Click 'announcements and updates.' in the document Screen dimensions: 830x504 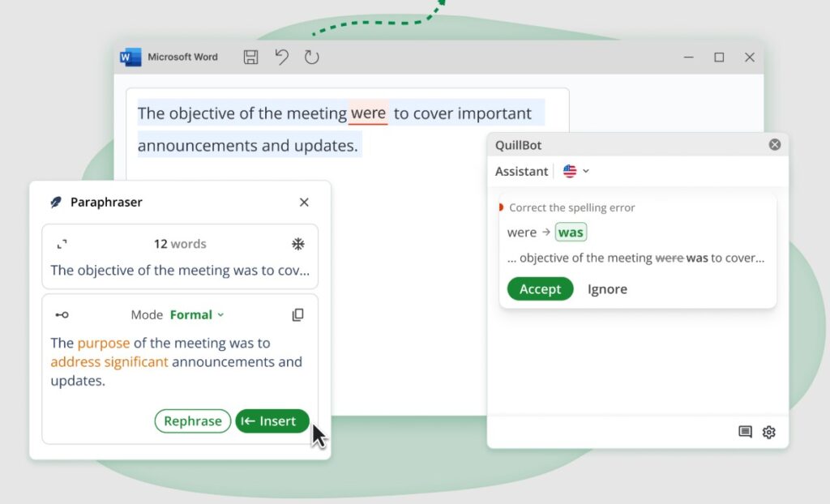coord(248,146)
